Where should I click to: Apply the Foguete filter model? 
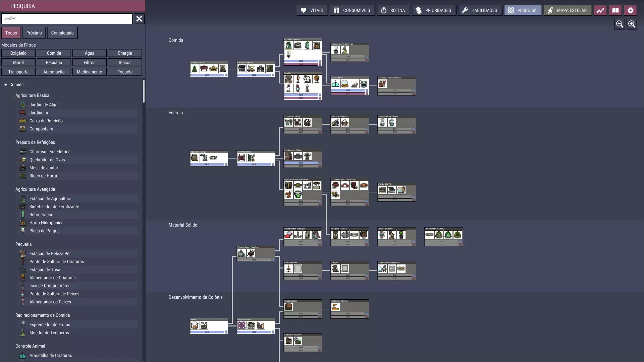pyautogui.click(x=125, y=72)
